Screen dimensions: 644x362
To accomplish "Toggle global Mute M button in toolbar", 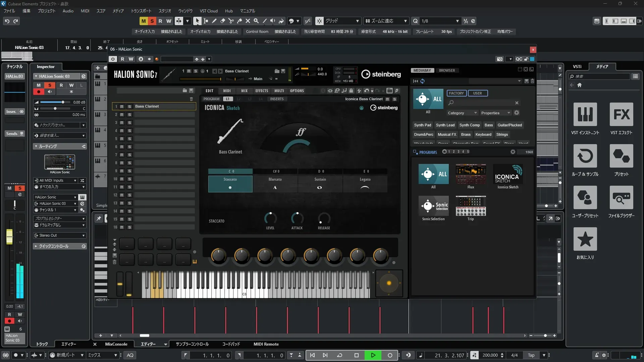I will point(144,21).
